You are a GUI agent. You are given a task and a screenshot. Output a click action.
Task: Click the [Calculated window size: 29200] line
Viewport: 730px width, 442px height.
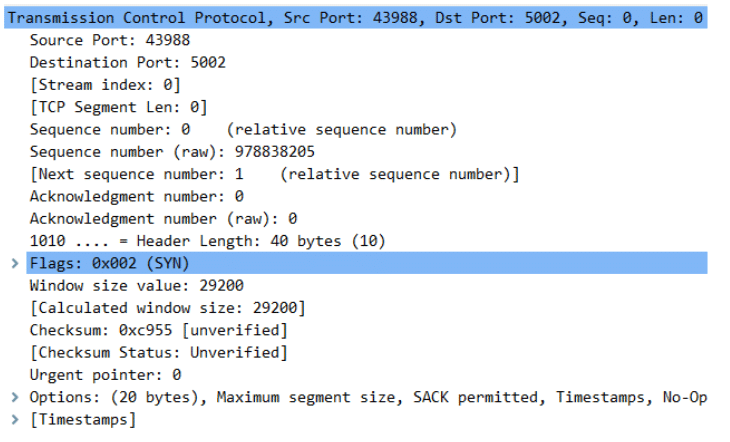(167, 308)
